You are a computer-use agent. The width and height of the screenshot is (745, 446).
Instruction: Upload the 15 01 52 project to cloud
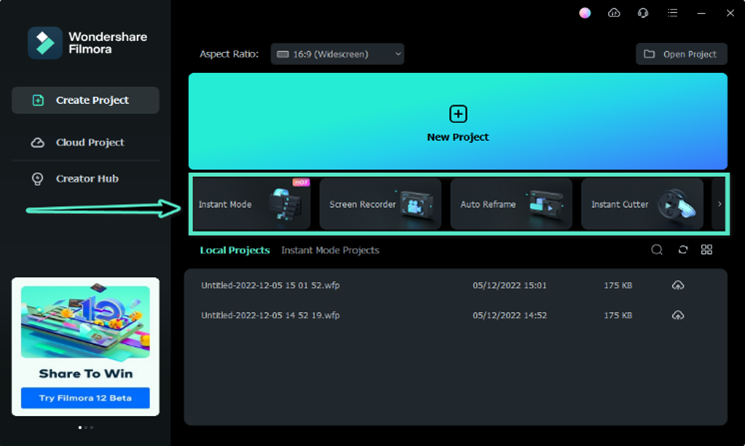click(678, 285)
